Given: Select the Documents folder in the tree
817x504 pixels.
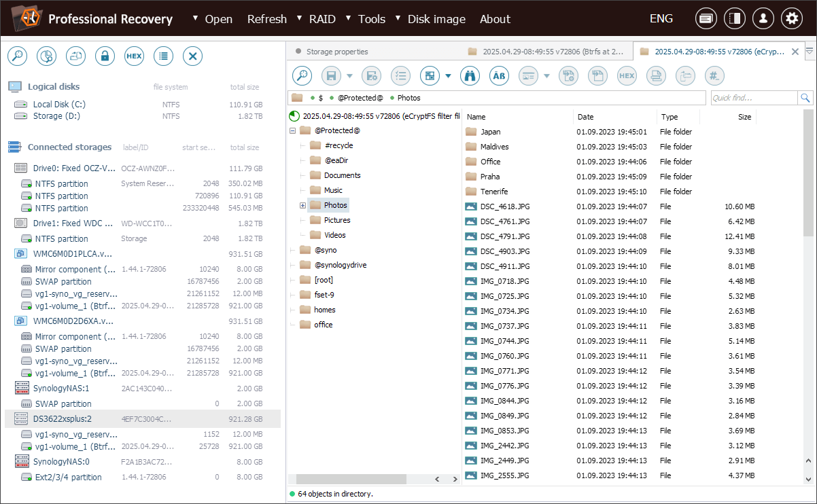Looking at the screenshot, I should click(x=342, y=175).
